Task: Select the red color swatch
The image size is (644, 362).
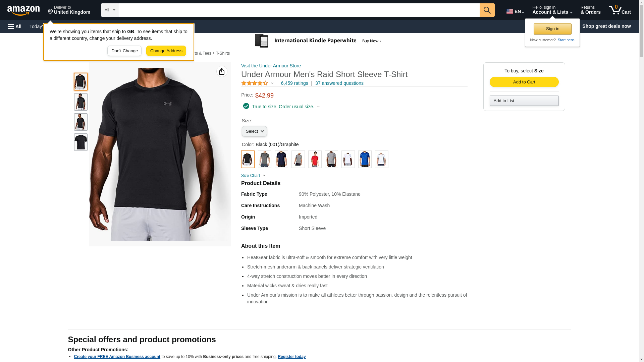Action: point(315,159)
